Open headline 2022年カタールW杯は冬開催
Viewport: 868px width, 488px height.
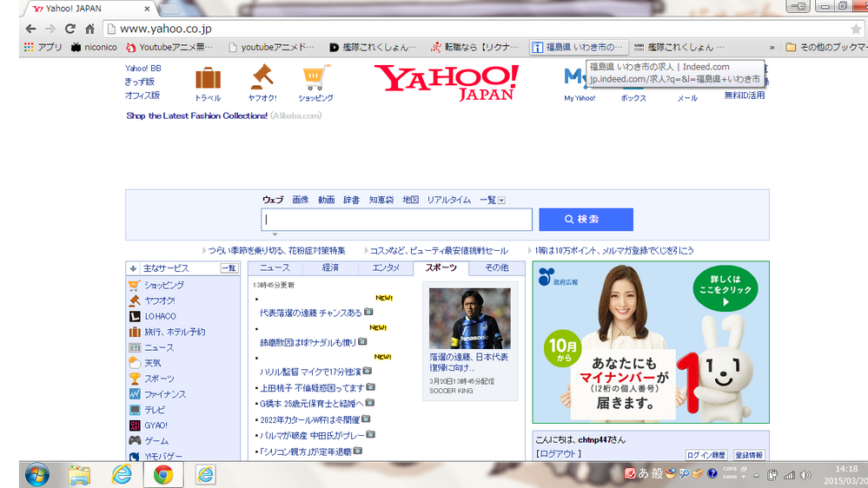[x=310, y=420]
